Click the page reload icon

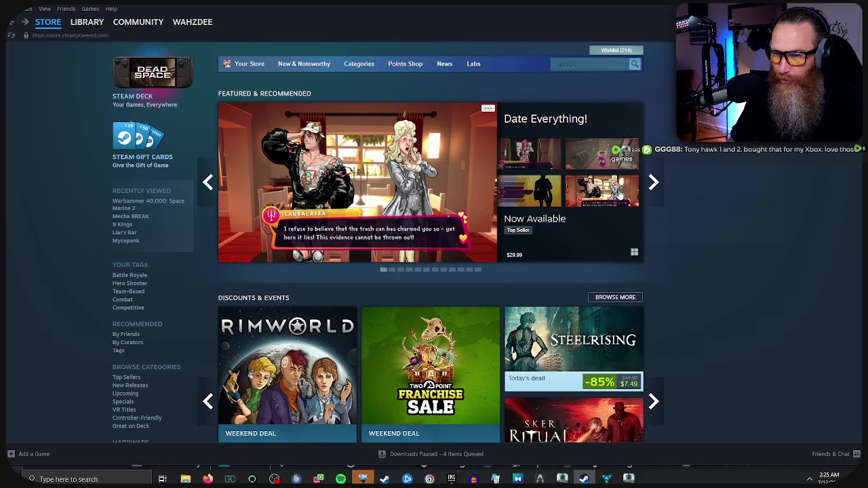point(12,35)
